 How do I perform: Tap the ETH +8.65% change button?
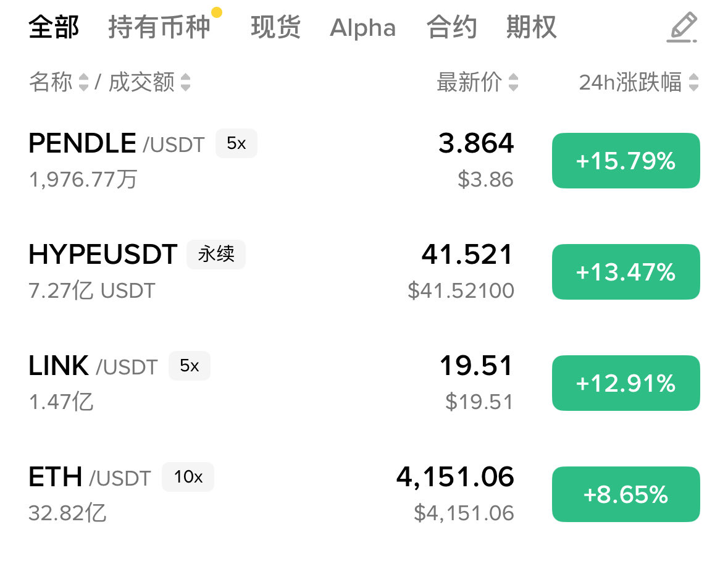(x=625, y=494)
